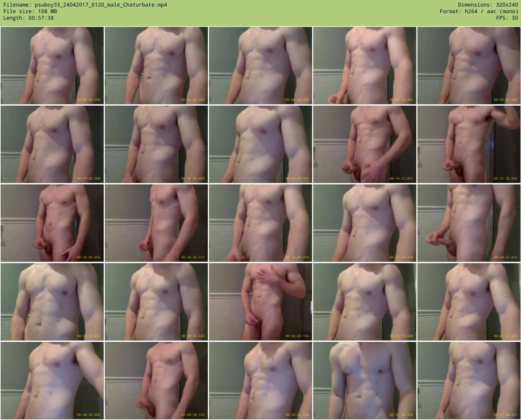Click the Length 00:57:38 line
The width and height of the screenshot is (521, 420).
pos(28,18)
